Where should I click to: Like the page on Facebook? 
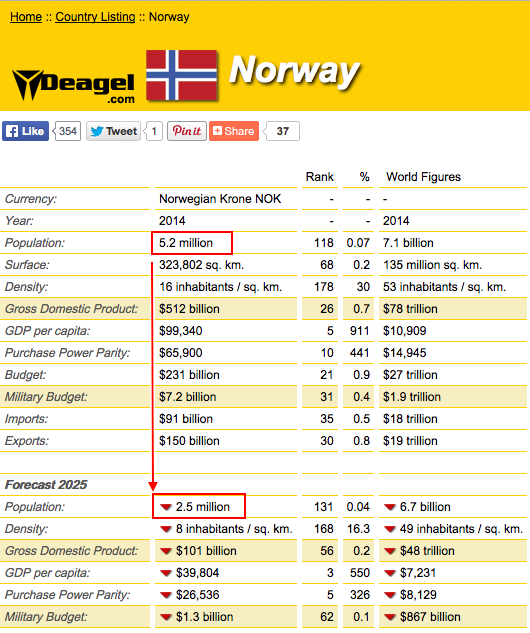(x=25, y=131)
